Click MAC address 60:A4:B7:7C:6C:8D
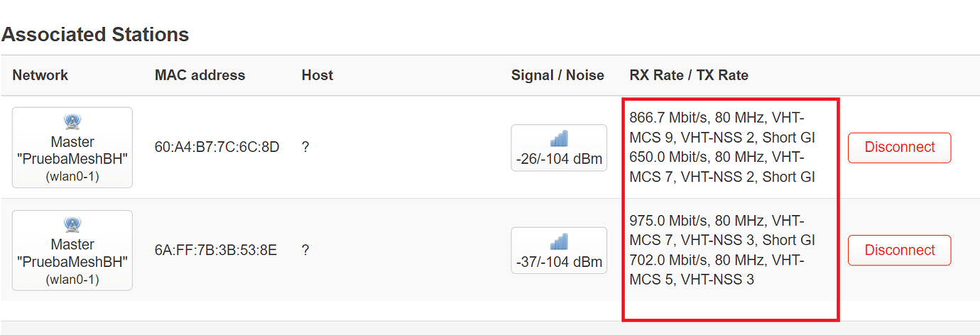 tap(217, 148)
